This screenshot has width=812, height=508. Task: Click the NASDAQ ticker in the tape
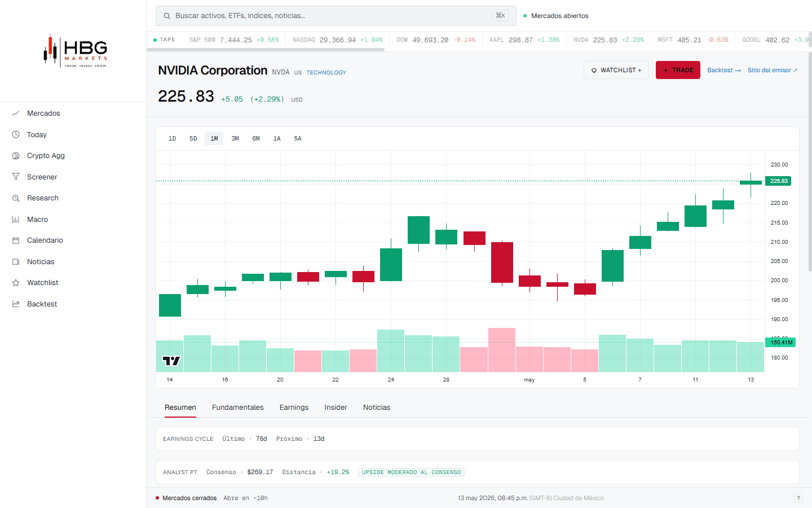point(338,40)
